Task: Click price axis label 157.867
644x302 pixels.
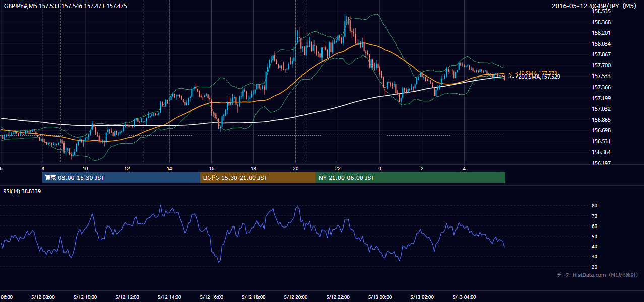Action: coord(601,54)
